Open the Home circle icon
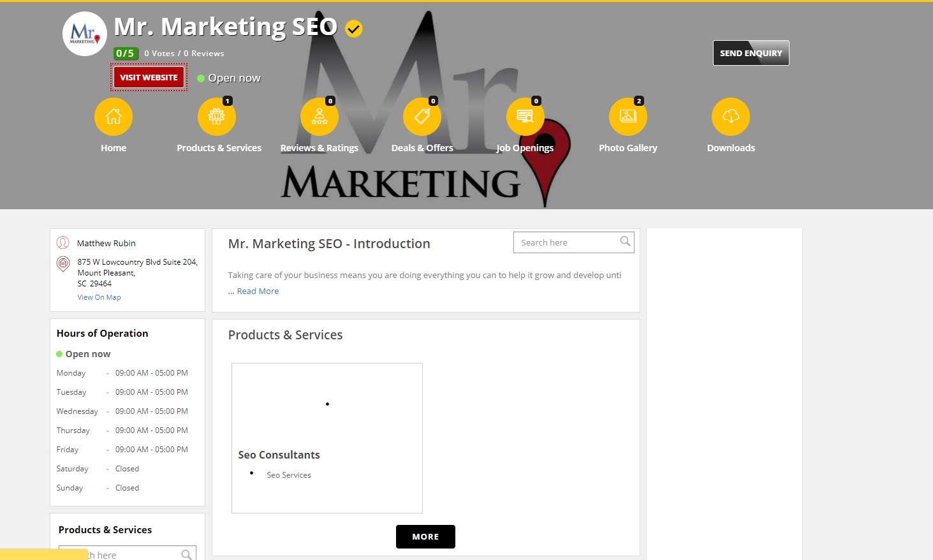 [x=114, y=117]
